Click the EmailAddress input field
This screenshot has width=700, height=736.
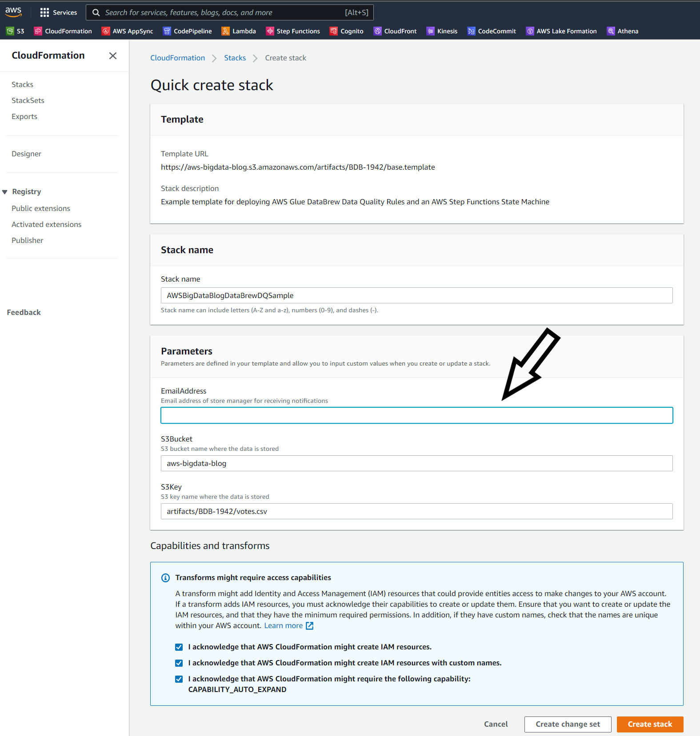(x=417, y=415)
